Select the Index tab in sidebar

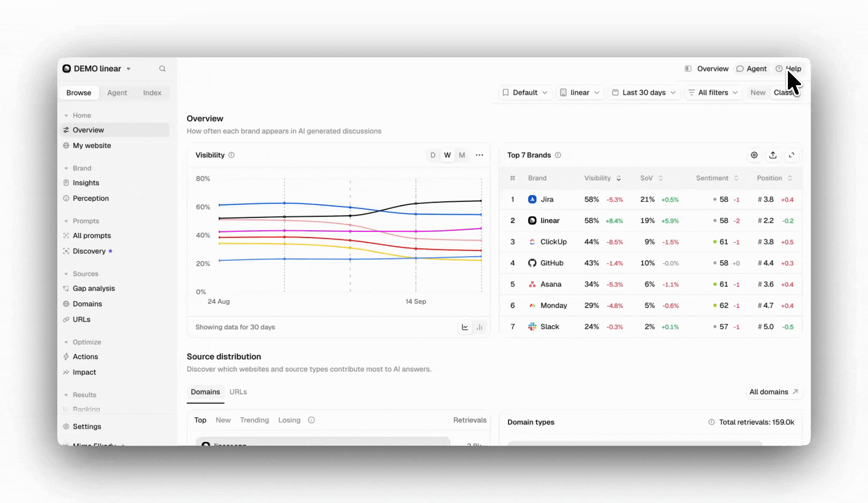coord(152,93)
